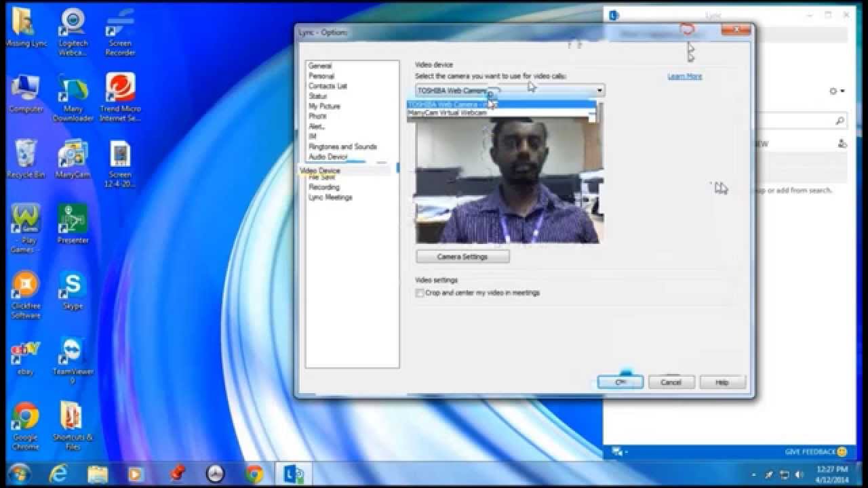Select Audio Device in options list
Image resolution: width=868 pixels, height=488 pixels.
[x=328, y=157]
